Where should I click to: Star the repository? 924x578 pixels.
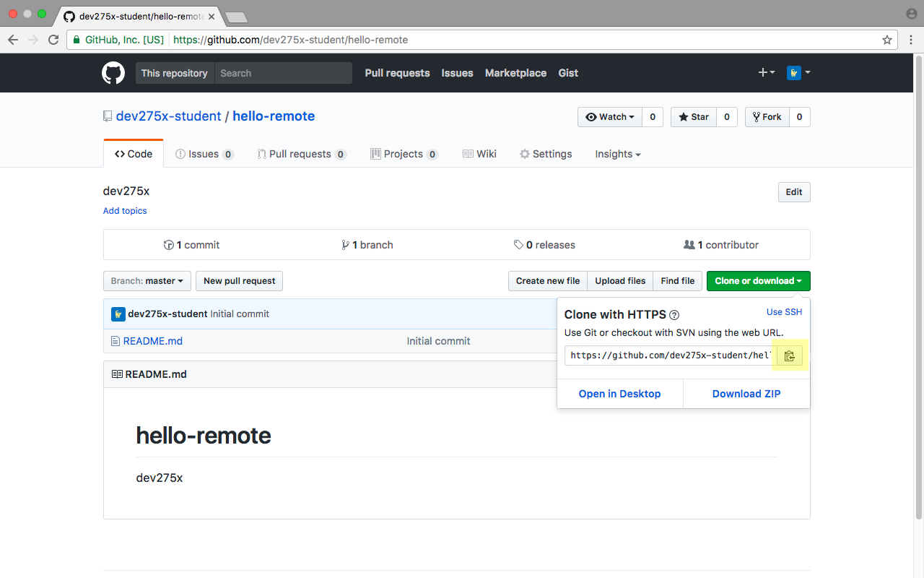point(693,117)
